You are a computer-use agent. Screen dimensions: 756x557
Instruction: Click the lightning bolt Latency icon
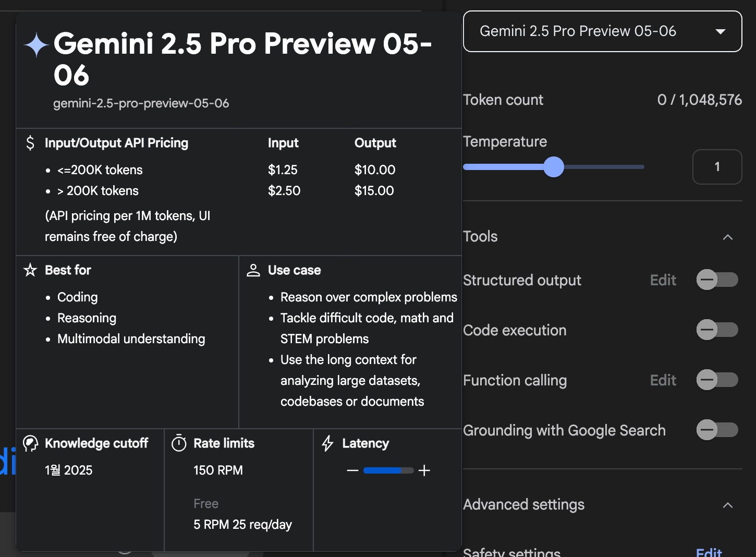point(327,443)
